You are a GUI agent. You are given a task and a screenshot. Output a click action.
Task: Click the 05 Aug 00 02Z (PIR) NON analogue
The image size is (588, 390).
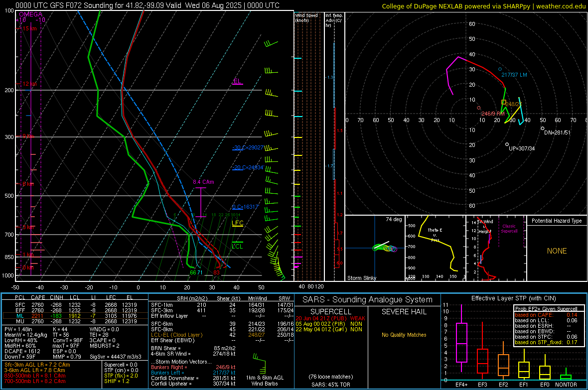pos(329,324)
